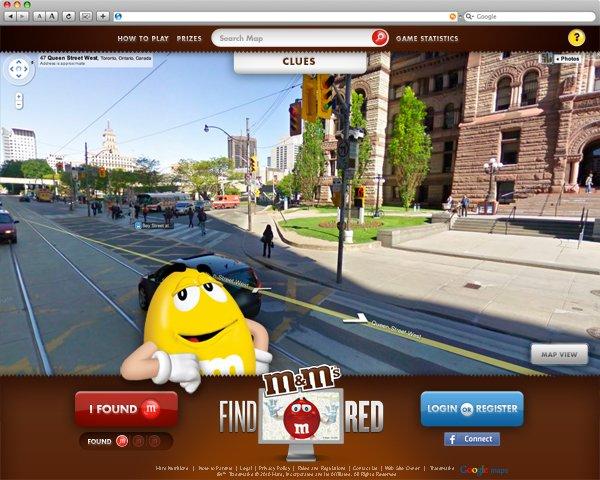Image resolution: width=600 pixels, height=480 pixels.
Task: Click the orange RSS icon in the address bar
Action: 453,16
